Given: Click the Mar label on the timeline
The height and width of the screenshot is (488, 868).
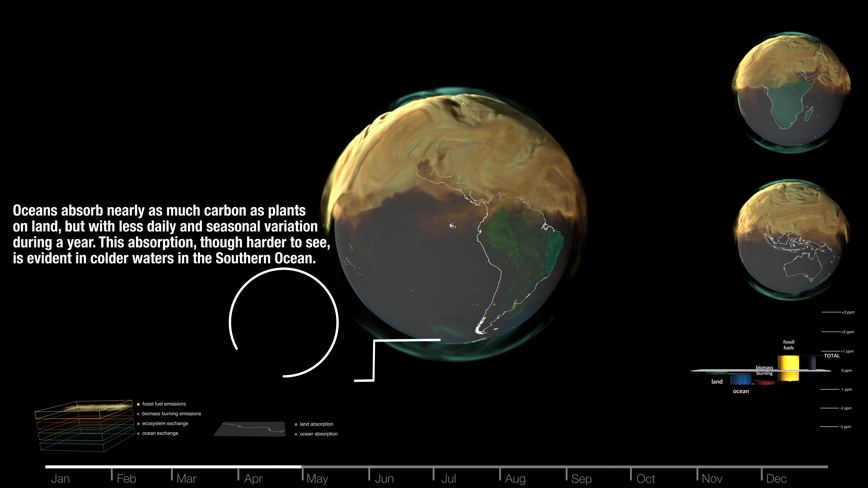Looking at the screenshot, I should pyautogui.click(x=186, y=479).
